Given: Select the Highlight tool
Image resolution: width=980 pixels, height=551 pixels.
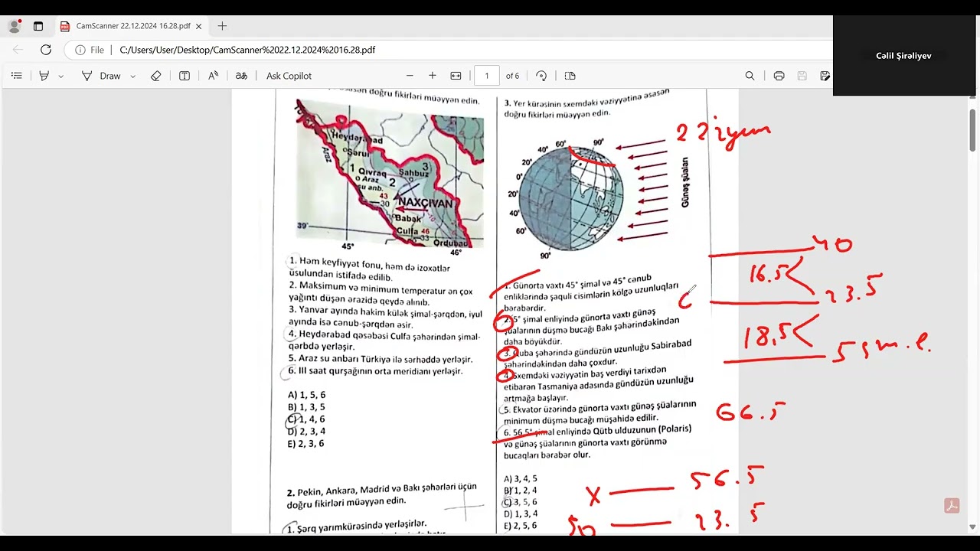Looking at the screenshot, I should pyautogui.click(x=44, y=76).
